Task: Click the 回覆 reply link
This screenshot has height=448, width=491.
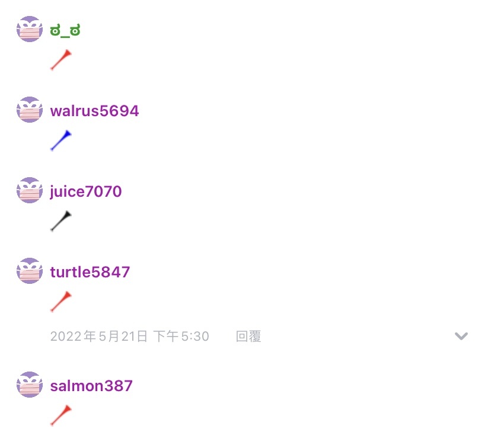Action: (x=248, y=337)
